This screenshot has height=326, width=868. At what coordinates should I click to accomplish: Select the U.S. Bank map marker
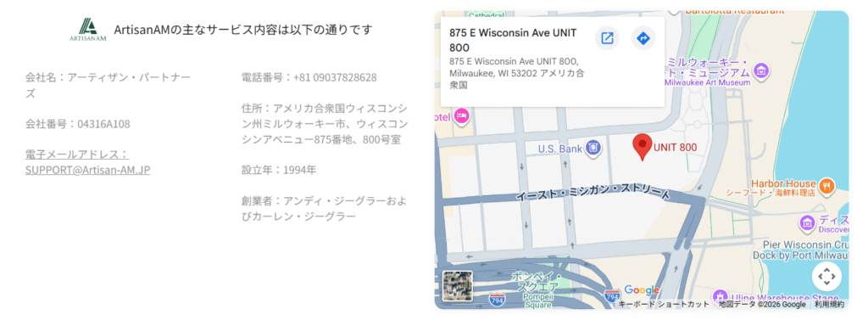point(593,148)
